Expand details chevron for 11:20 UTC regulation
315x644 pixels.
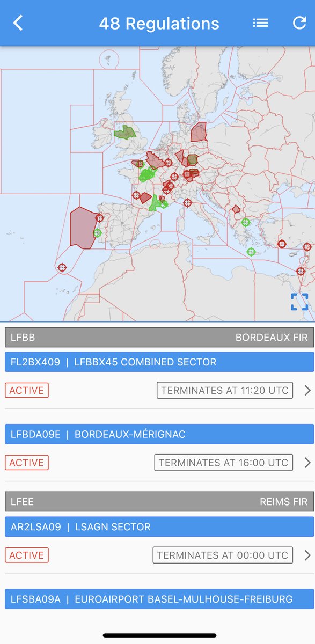[x=307, y=390]
